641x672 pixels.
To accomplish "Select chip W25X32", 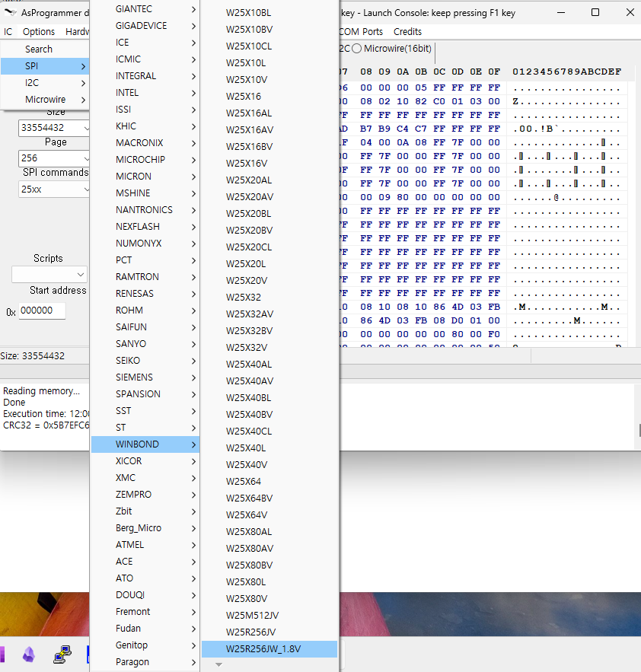I will point(269,297).
